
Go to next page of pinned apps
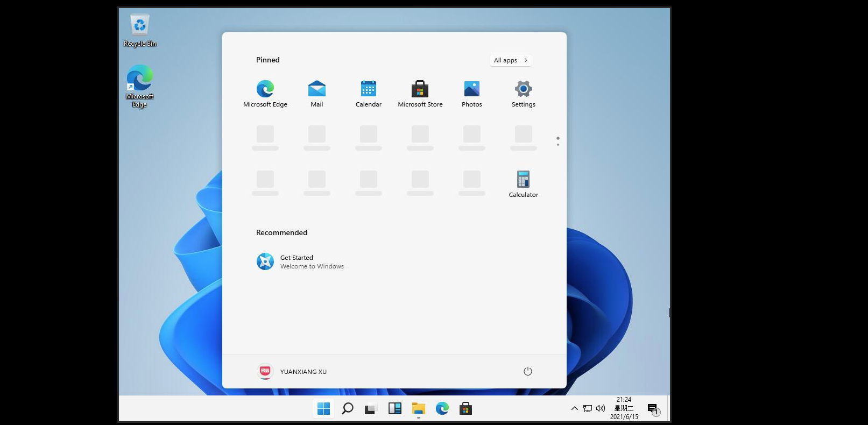pyautogui.click(x=558, y=144)
